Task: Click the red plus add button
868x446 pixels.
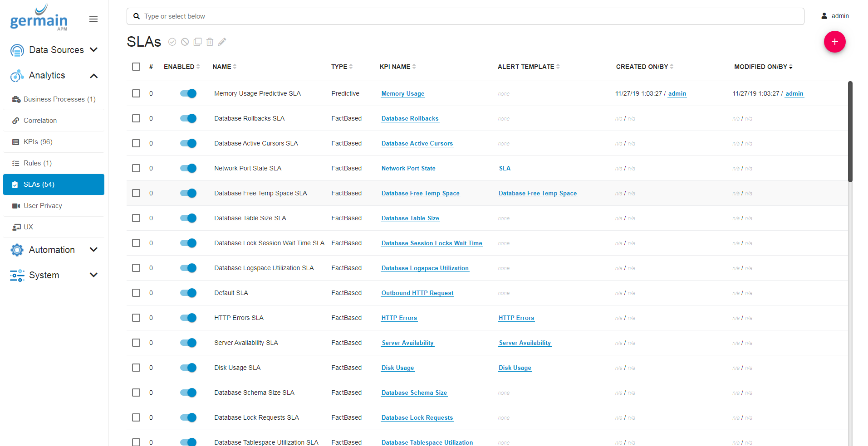Action: [834, 42]
